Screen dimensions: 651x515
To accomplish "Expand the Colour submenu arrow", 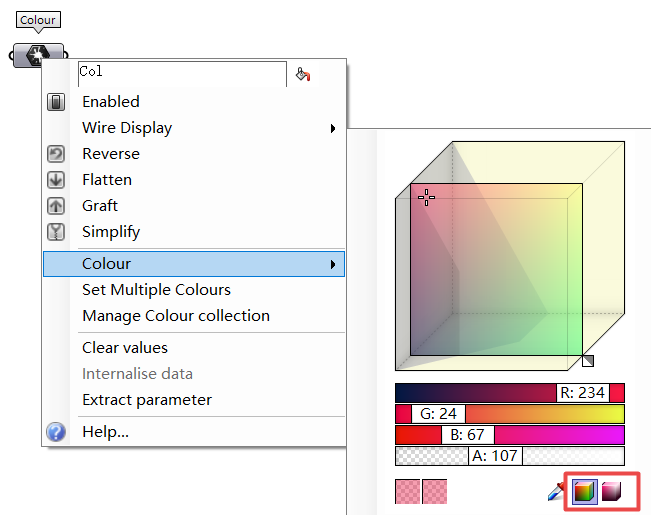I will (333, 265).
